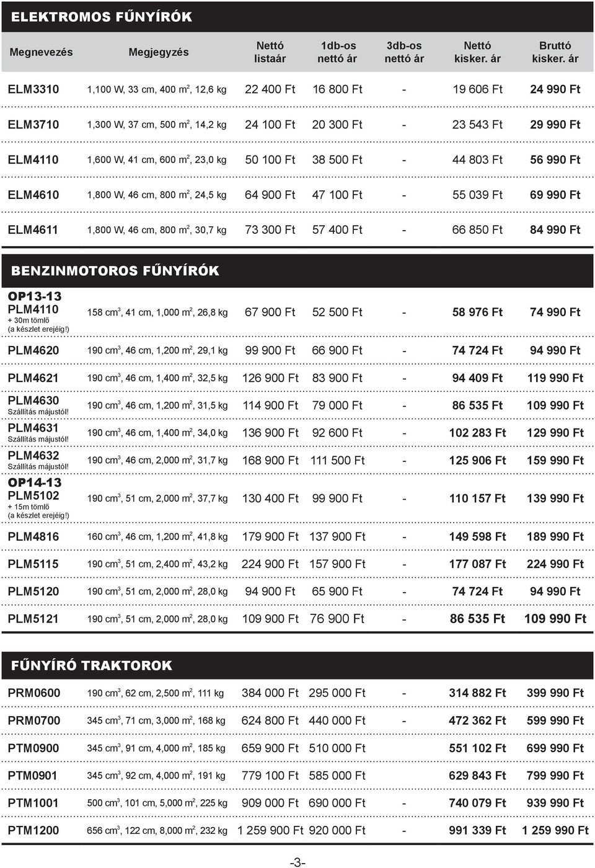Select the Megnevezés column header

pyautogui.click(x=41, y=52)
